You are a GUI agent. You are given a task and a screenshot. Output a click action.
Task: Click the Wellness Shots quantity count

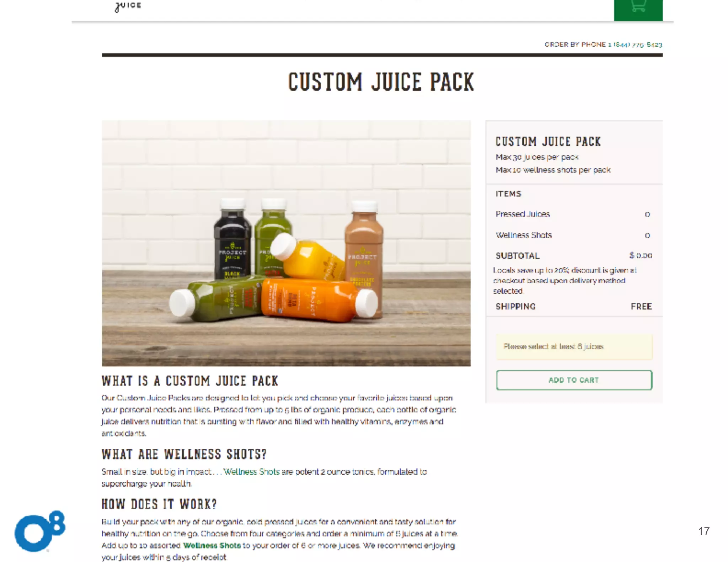pos(647,235)
